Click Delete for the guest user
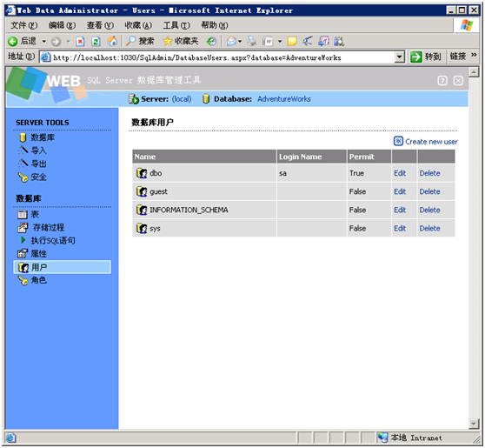The height and width of the screenshot is (448, 485). pos(429,191)
